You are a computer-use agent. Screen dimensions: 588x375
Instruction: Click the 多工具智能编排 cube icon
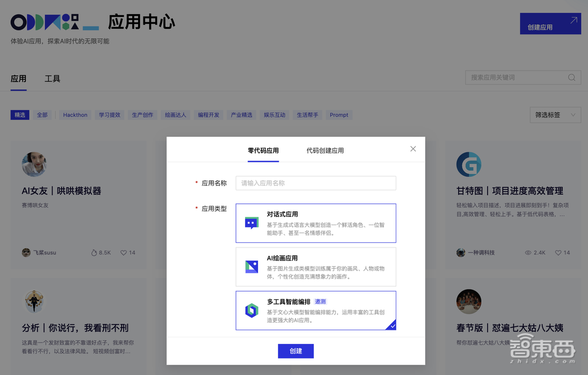251,310
